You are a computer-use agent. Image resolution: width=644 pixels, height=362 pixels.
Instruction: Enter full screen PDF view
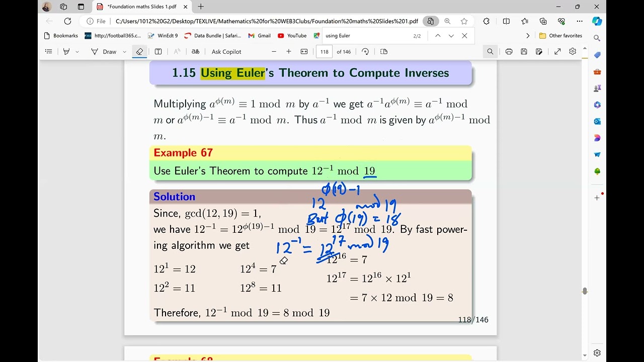(557, 51)
